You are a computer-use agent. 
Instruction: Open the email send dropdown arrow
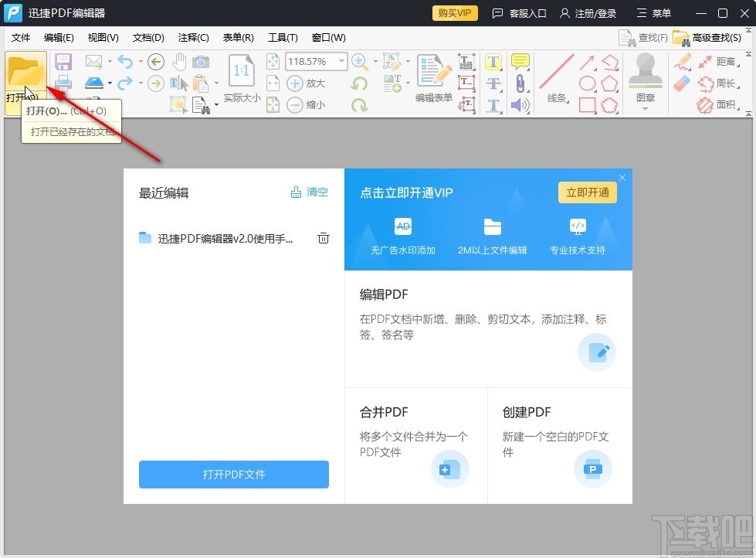(110, 60)
